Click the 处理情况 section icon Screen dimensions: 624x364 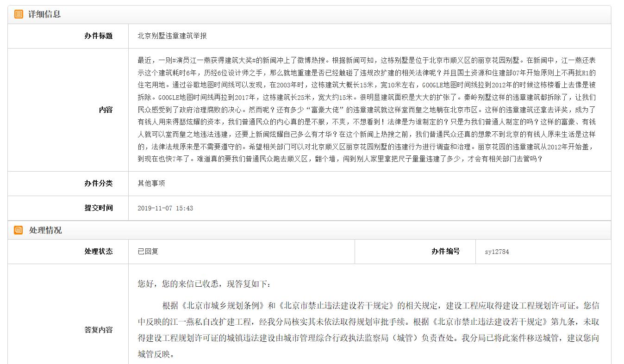click(x=19, y=230)
